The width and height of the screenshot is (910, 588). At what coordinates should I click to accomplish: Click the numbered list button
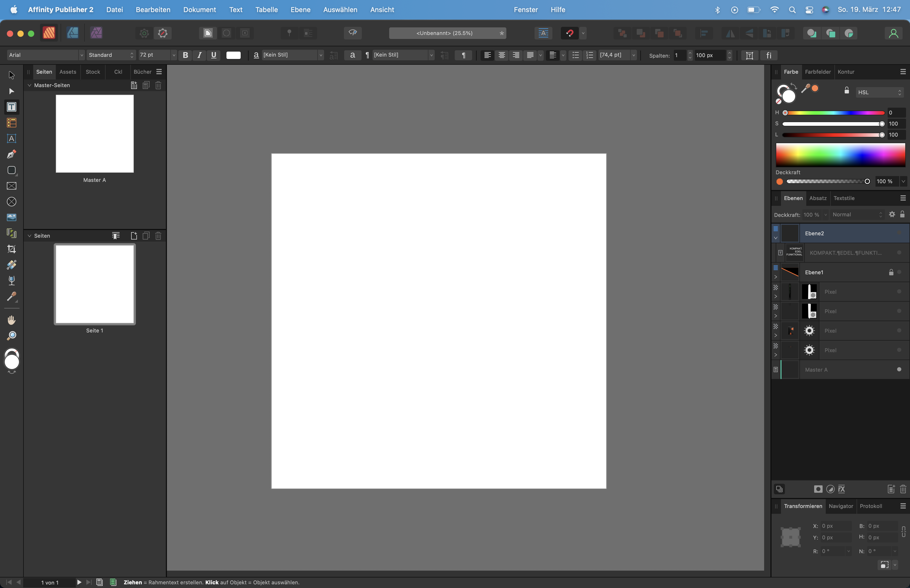pos(590,55)
